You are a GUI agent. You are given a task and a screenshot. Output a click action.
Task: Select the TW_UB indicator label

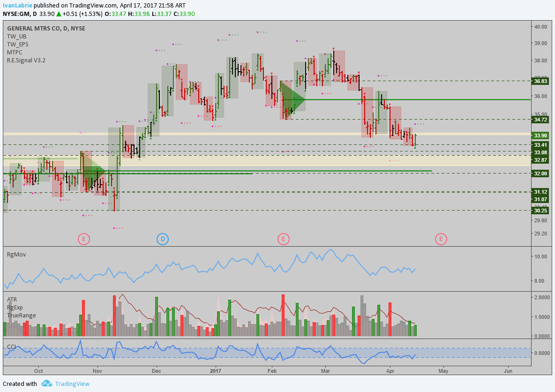tap(16, 37)
